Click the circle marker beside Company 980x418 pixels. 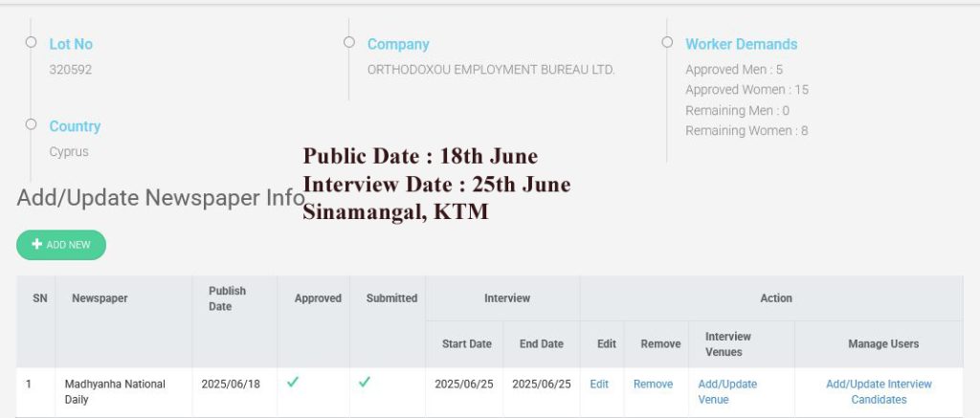coord(349,42)
